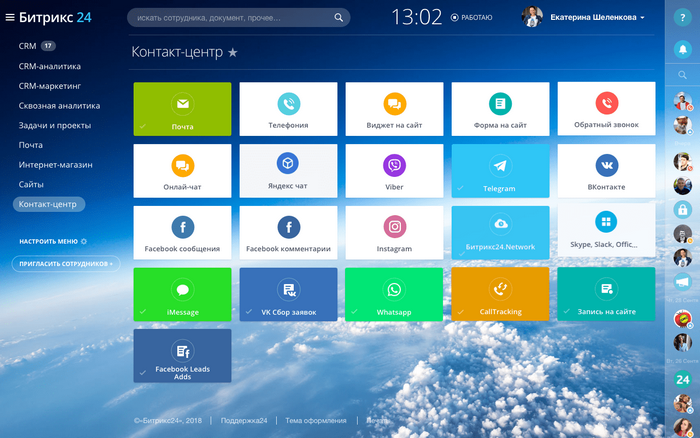Select the CallTracking tile
The height and width of the screenshot is (438, 700).
[x=500, y=294]
